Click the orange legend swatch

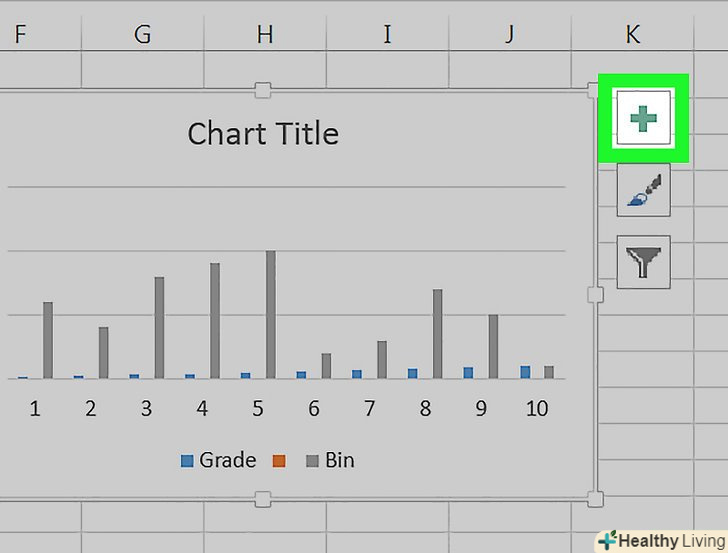point(279,461)
